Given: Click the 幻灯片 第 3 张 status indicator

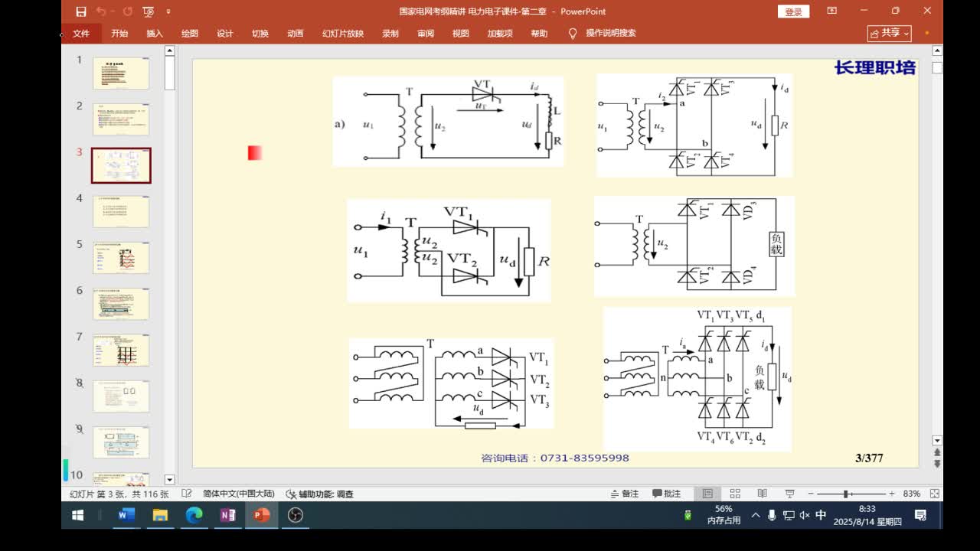Looking at the screenshot, I should (x=119, y=494).
